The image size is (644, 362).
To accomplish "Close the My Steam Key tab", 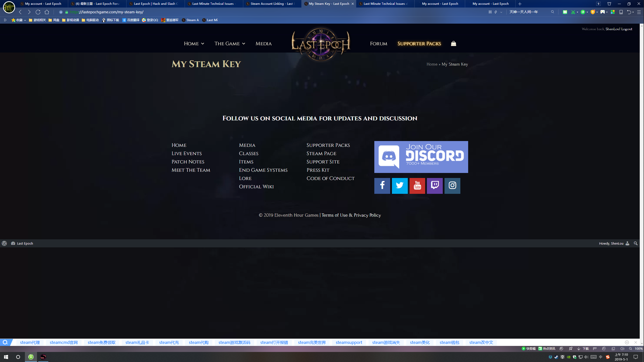I will pyautogui.click(x=352, y=4).
